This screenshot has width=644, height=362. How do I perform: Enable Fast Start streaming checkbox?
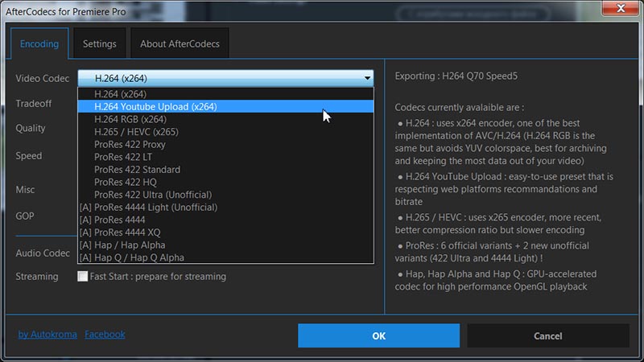83,276
